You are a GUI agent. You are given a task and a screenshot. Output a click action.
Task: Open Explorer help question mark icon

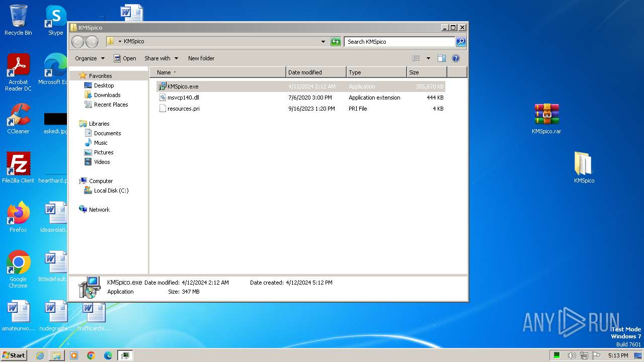pos(456,58)
